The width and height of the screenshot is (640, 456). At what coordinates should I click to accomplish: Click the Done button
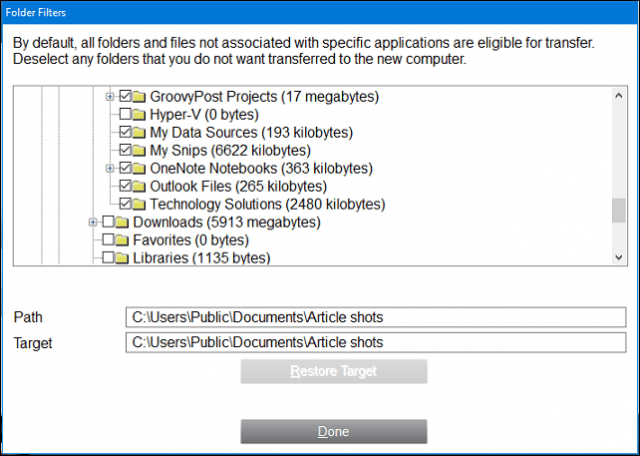333,432
